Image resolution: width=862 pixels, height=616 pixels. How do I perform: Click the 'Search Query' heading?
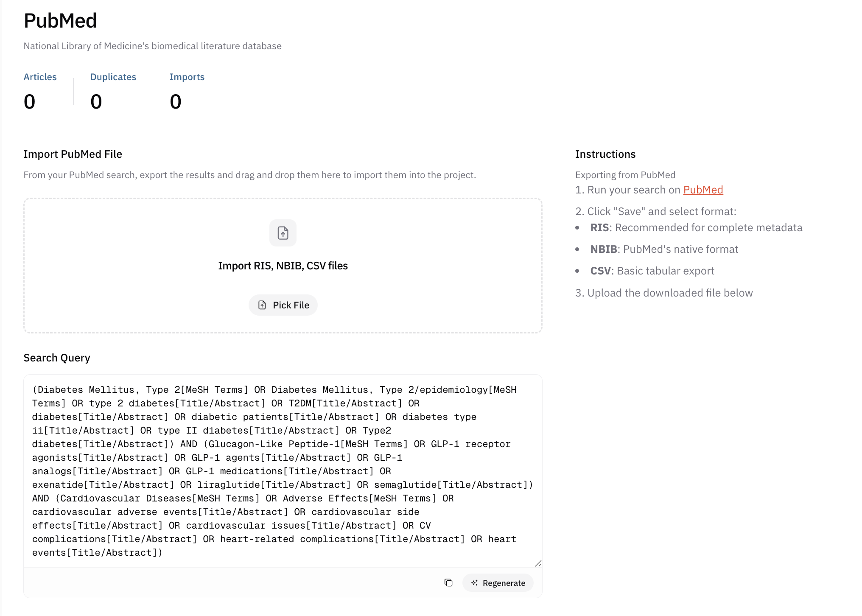57,358
